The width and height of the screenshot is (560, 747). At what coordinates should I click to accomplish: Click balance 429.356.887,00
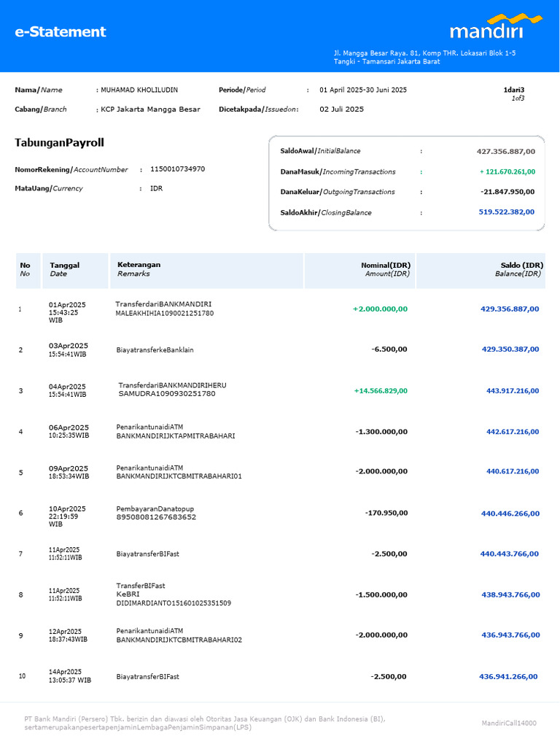[x=510, y=309]
